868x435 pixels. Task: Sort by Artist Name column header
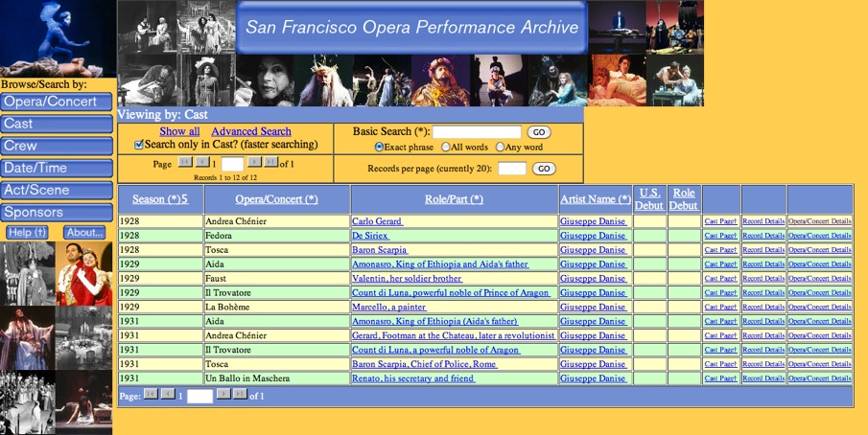[595, 199]
